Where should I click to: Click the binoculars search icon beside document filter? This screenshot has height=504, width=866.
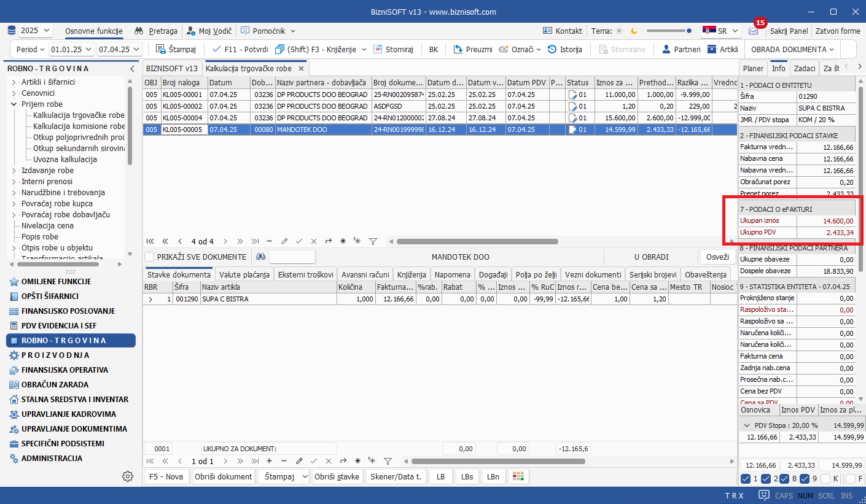(x=261, y=257)
